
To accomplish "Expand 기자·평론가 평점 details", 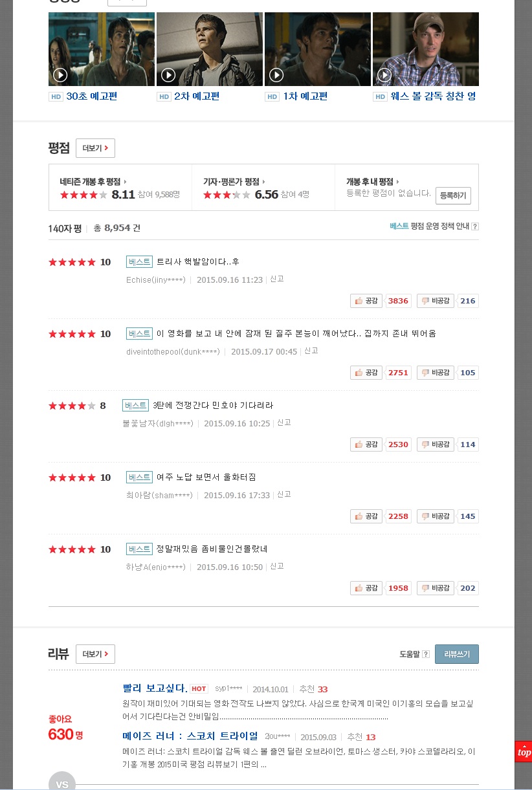I will tap(264, 182).
